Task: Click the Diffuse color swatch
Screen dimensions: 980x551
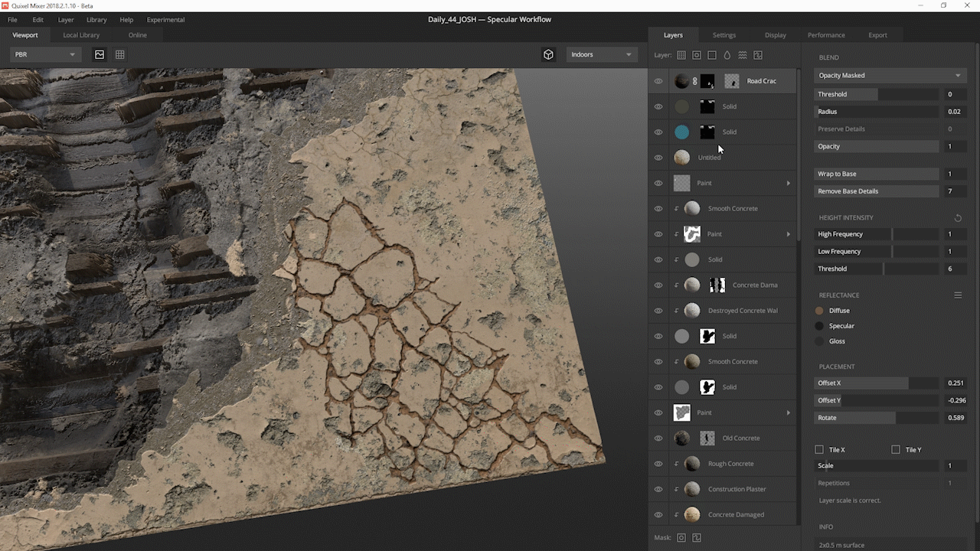Action: coord(819,311)
